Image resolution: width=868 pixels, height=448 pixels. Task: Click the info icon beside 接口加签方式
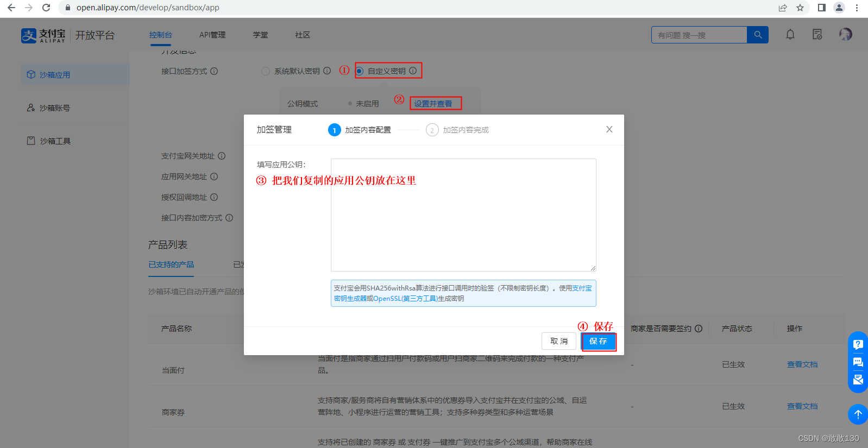point(214,71)
